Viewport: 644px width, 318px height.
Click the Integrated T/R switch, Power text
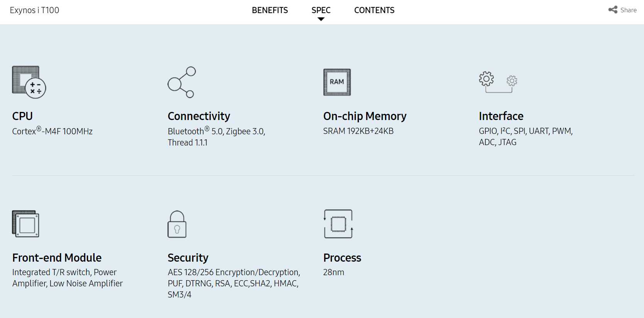(x=64, y=272)
